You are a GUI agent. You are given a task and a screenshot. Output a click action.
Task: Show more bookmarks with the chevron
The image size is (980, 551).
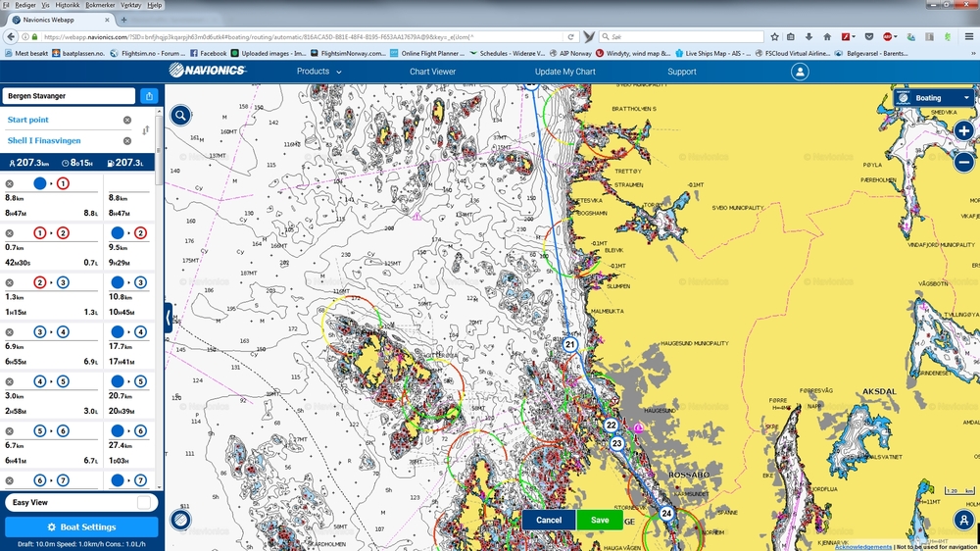click(974, 54)
